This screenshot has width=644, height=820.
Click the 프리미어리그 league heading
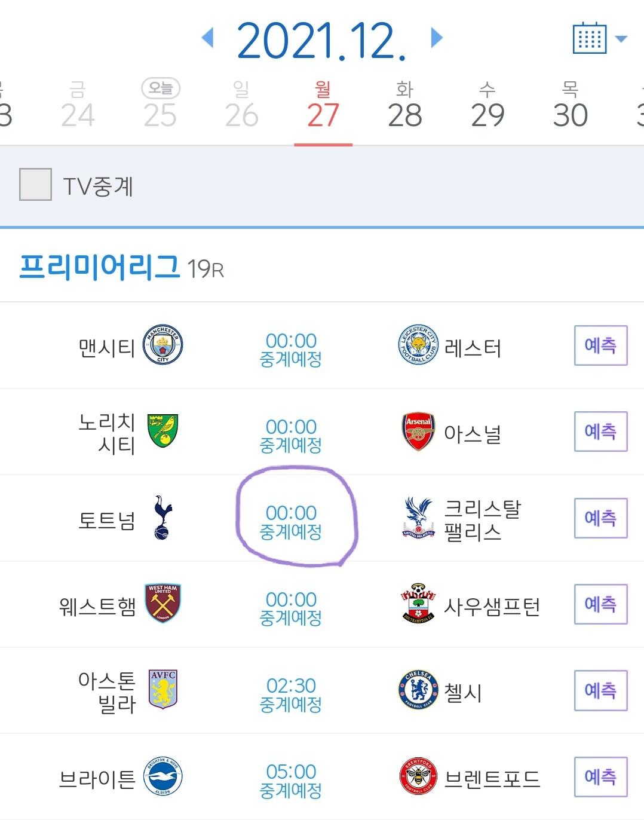click(99, 267)
